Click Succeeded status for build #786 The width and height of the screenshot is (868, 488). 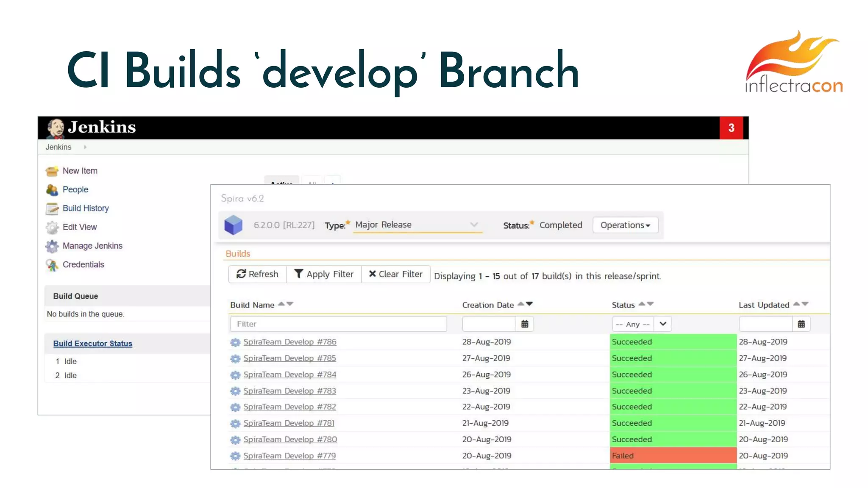point(673,342)
